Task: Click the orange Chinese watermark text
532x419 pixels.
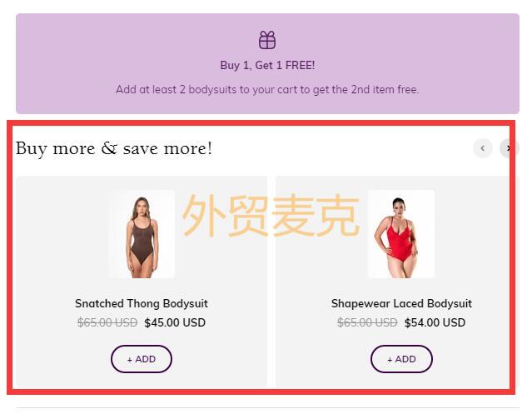Action: tap(271, 216)
